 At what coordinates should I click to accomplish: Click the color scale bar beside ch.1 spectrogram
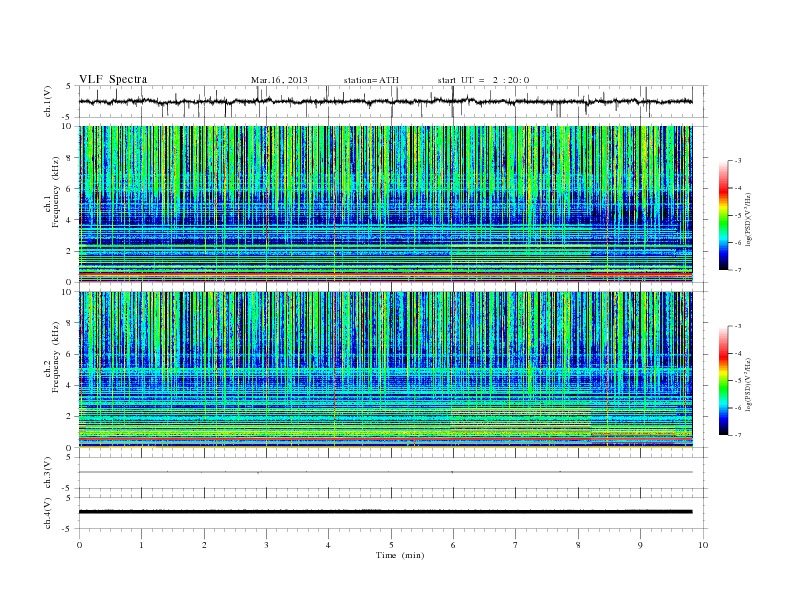[x=723, y=215]
